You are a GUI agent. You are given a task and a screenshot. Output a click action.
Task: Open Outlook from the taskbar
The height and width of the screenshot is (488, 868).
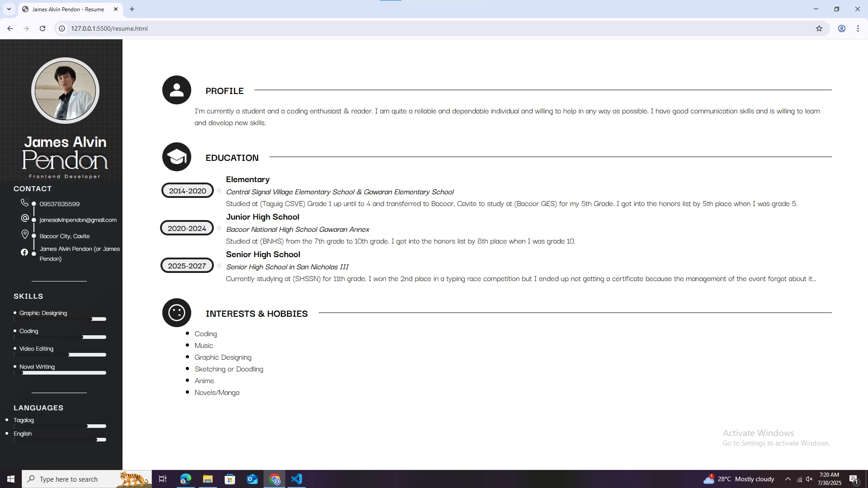tap(252, 479)
